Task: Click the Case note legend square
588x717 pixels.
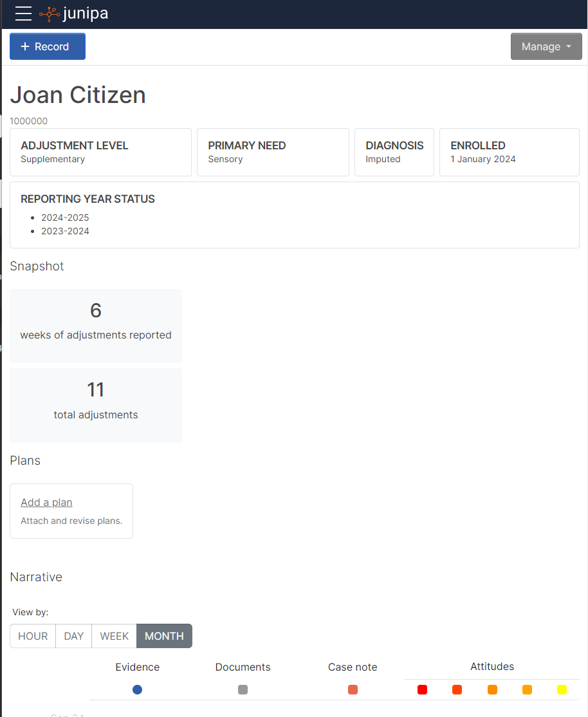Action: pos(353,689)
